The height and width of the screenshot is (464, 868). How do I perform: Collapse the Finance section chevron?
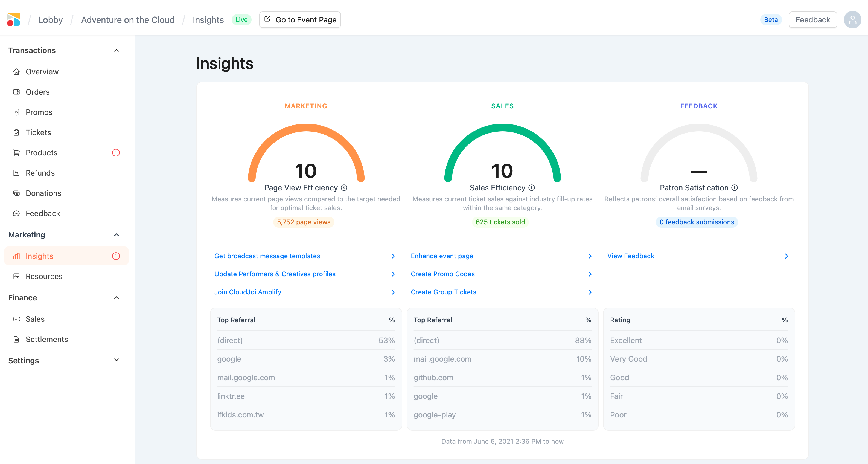pyautogui.click(x=116, y=297)
